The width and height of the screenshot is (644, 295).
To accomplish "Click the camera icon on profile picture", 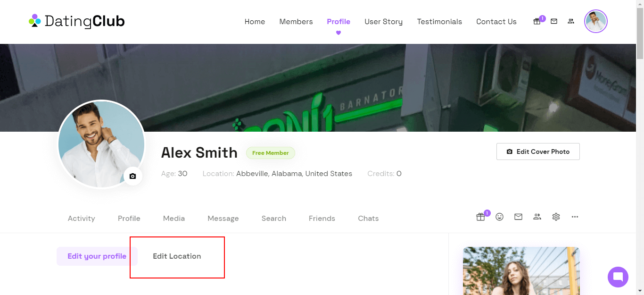I will 133,176.
